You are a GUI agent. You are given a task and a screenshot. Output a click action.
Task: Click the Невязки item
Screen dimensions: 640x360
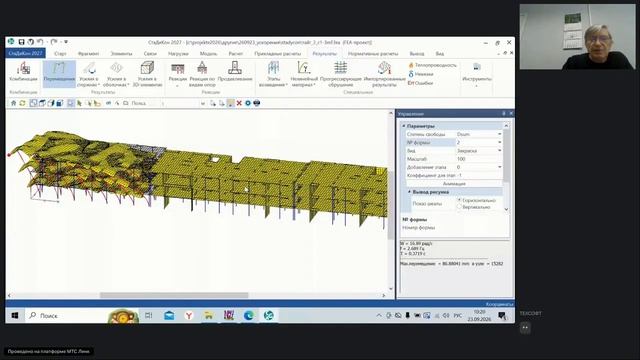421,74
